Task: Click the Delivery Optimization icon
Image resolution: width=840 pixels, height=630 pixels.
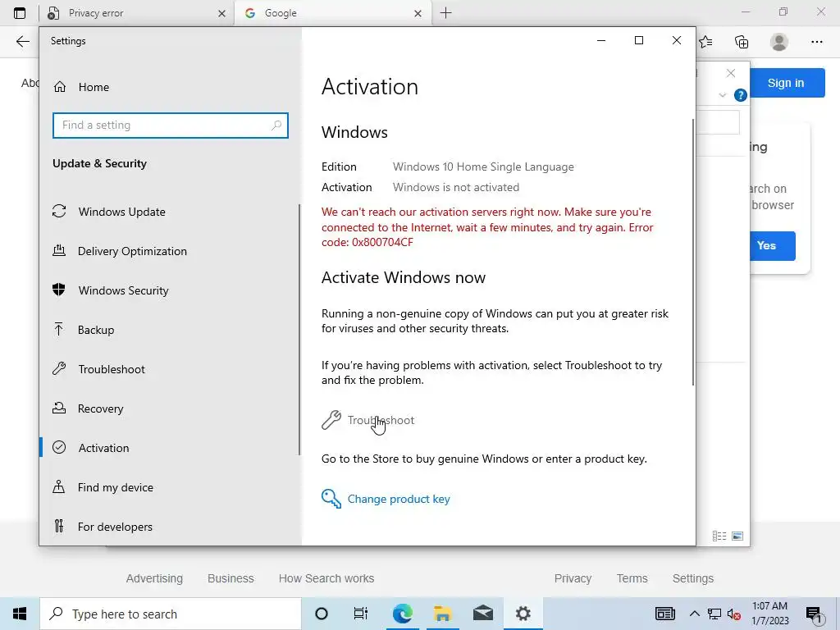Action: click(59, 250)
